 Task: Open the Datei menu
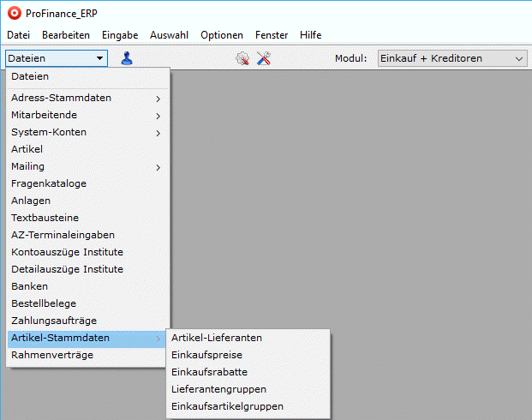tap(18, 35)
